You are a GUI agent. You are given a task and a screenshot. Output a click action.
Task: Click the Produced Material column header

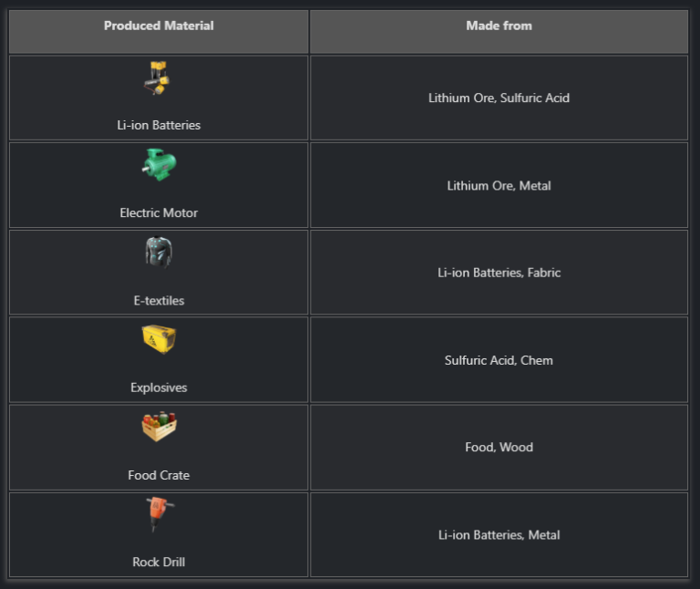159,26
